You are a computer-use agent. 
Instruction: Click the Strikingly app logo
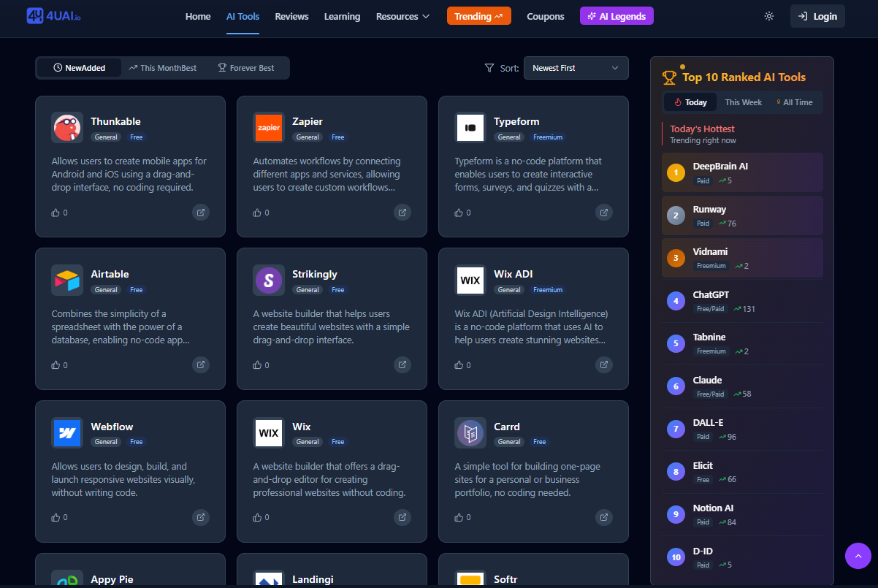pyautogui.click(x=269, y=280)
